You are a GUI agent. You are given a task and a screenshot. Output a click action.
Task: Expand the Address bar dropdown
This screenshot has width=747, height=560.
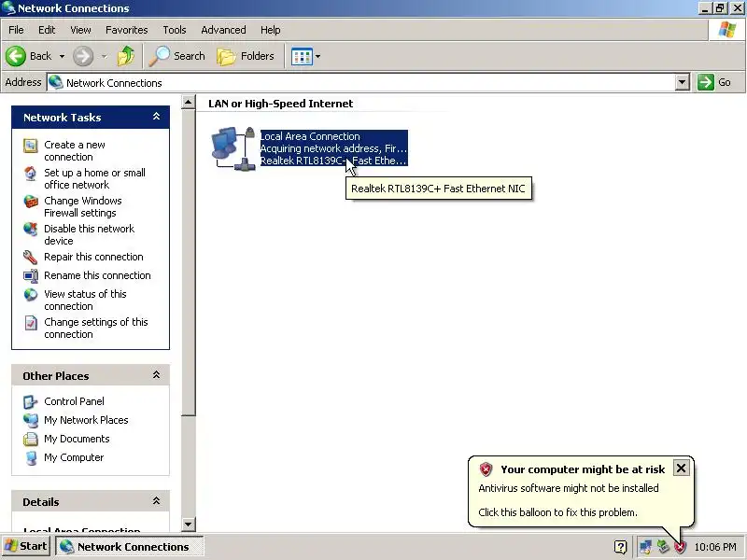point(683,82)
